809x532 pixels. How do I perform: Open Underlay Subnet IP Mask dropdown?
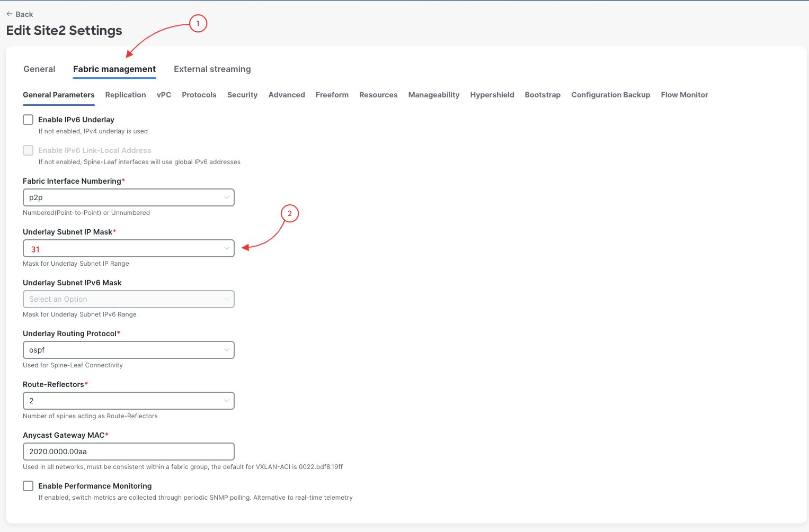[129, 248]
